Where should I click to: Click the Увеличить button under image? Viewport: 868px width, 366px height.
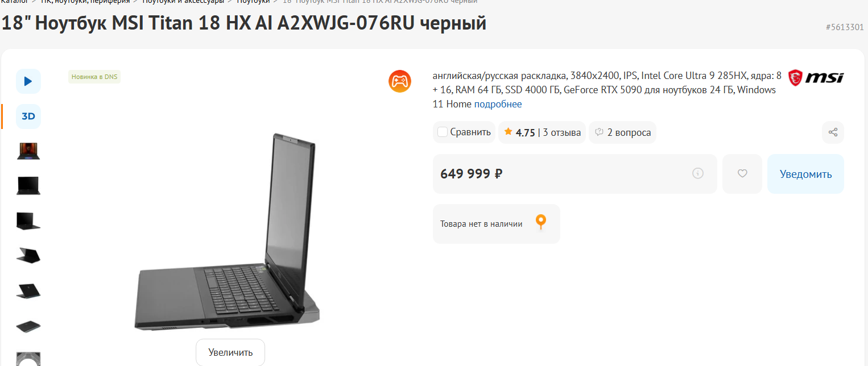pyautogui.click(x=230, y=352)
